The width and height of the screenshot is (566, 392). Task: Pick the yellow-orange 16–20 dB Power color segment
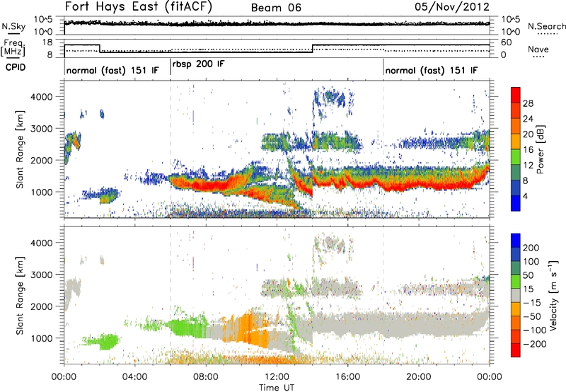coord(516,142)
